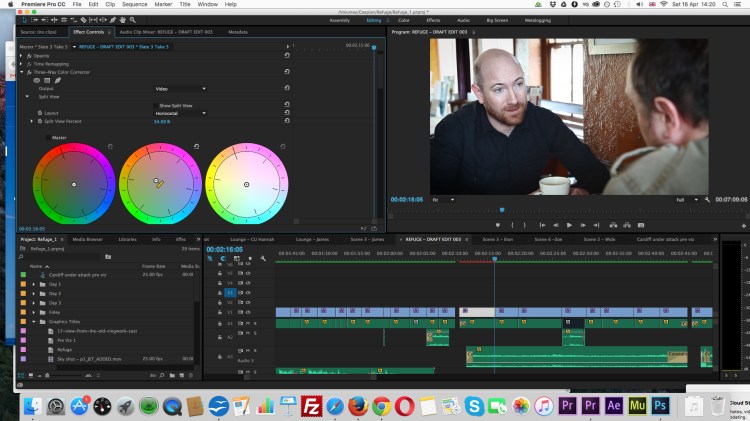Open the Output dropdown set to Video
This screenshot has height=421, width=750.
[180, 88]
